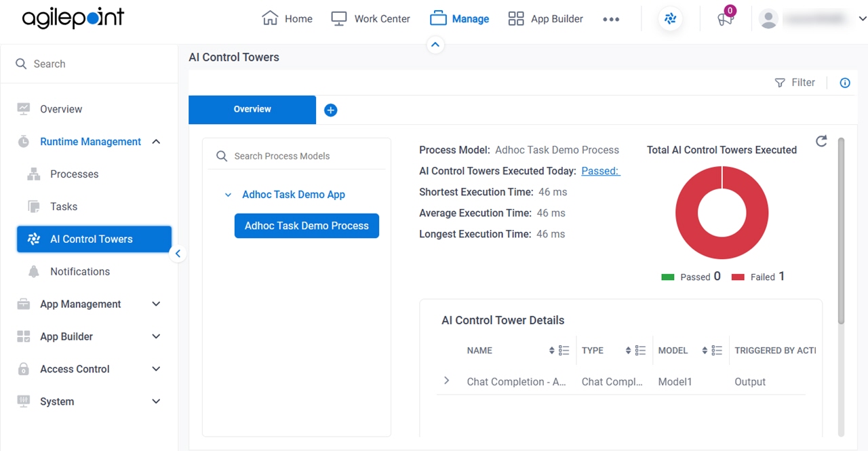This screenshot has height=451, width=868.
Task: Add a new tab with plus icon
Action: coord(331,110)
